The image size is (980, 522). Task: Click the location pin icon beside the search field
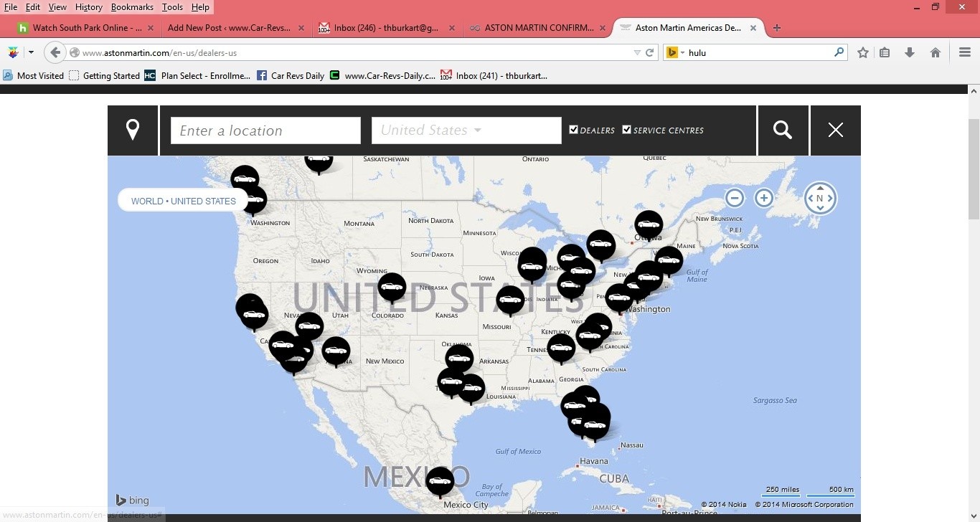click(133, 130)
